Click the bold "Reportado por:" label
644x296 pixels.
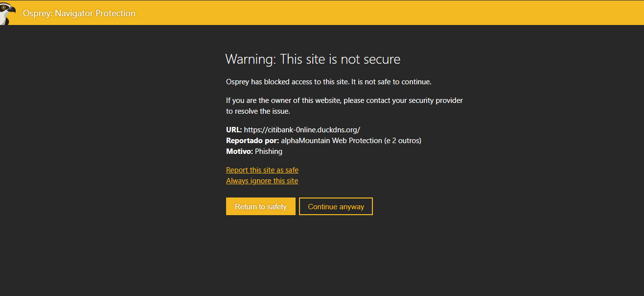point(253,141)
